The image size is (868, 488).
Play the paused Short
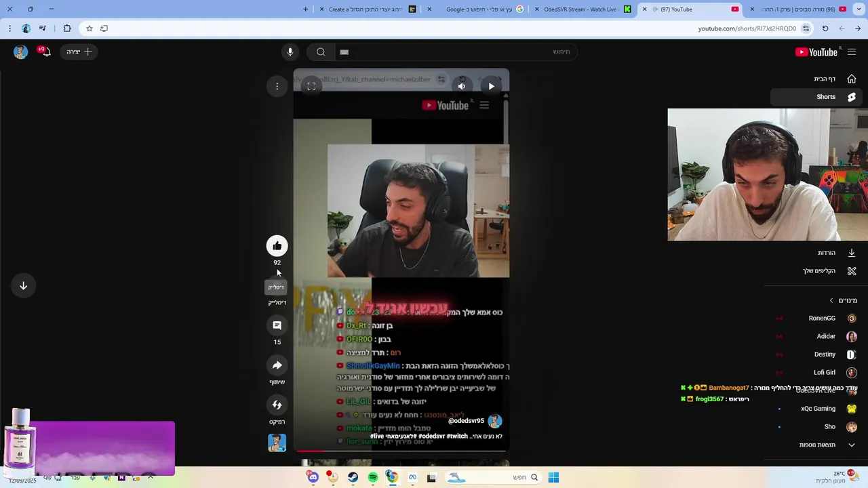click(491, 86)
